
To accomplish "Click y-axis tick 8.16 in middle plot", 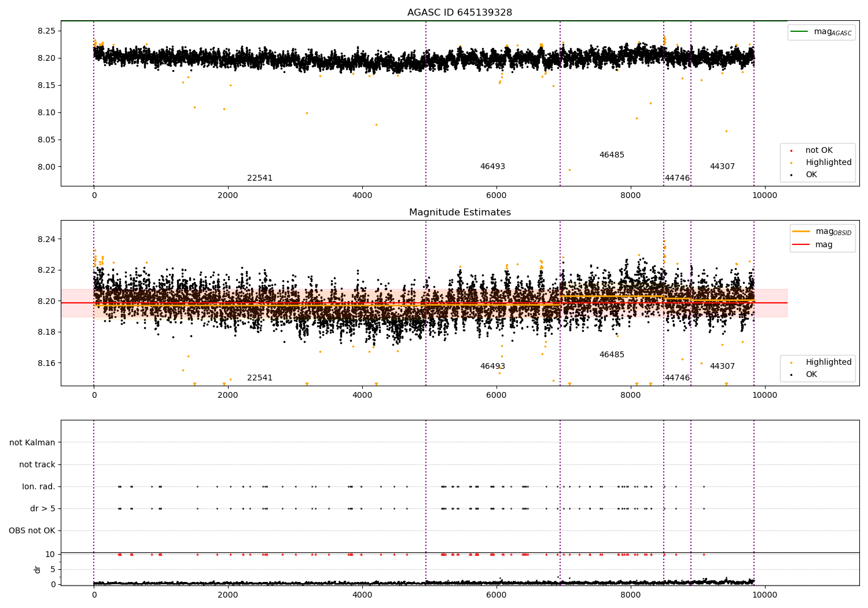I will click(46, 364).
